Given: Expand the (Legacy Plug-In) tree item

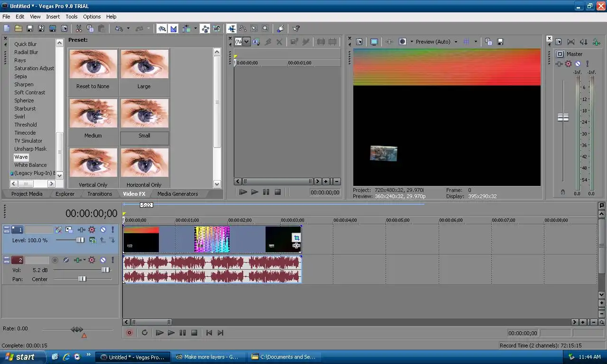Looking at the screenshot, I should tap(12, 173).
